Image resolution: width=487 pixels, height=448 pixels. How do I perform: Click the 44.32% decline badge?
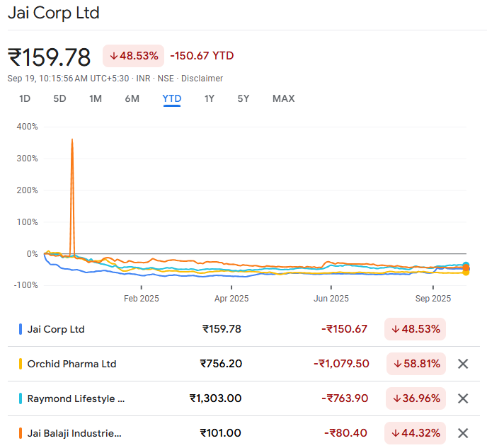[x=416, y=433]
